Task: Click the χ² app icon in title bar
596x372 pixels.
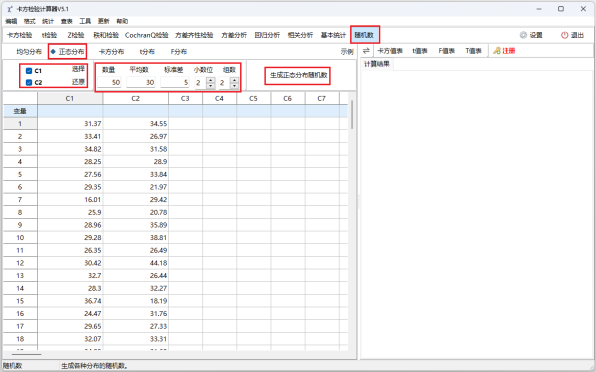Action: pos(10,9)
